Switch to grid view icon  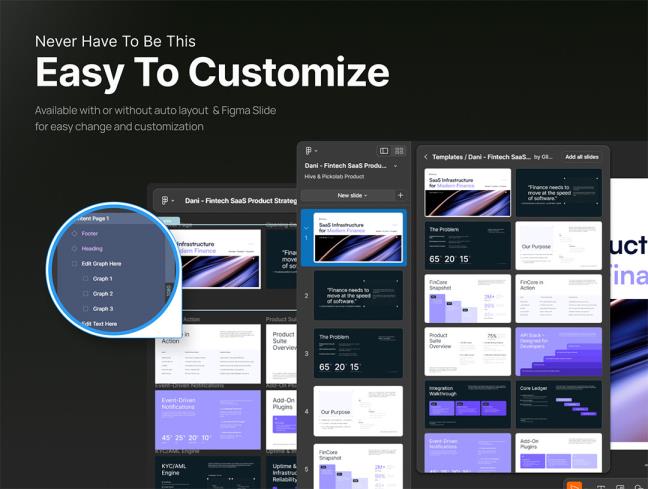(x=399, y=151)
